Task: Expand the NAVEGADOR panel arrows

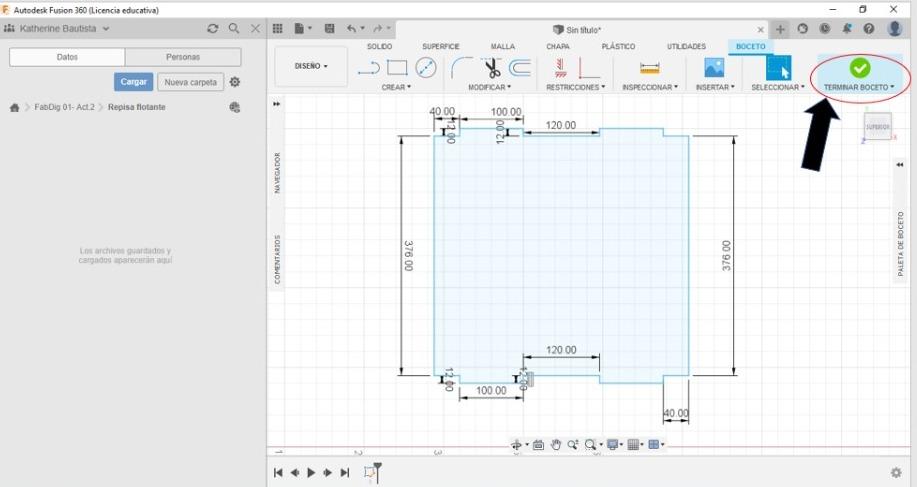Action: pyautogui.click(x=276, y=103)
